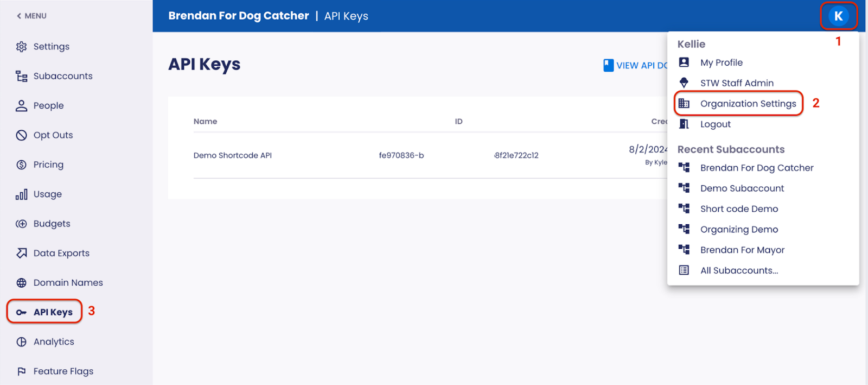The image size is (868, 385).
Task: Click the My Profile person icon
Action: (684, 62)
